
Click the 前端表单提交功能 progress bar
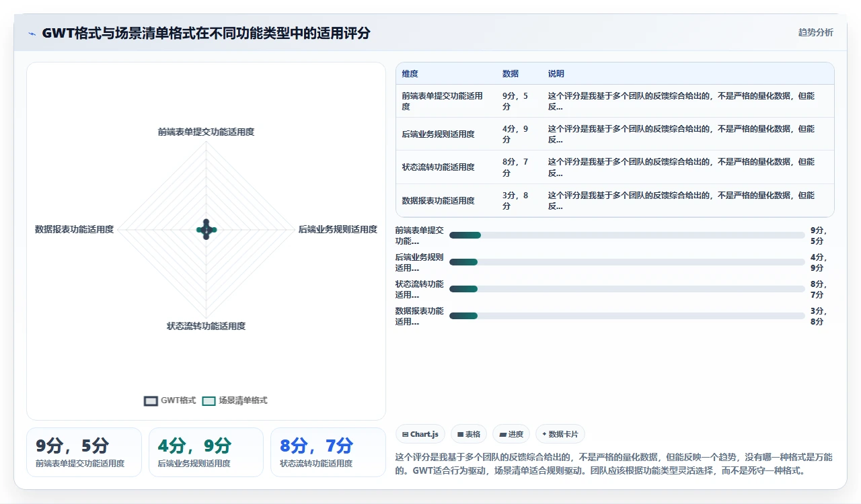pos(627,235)
